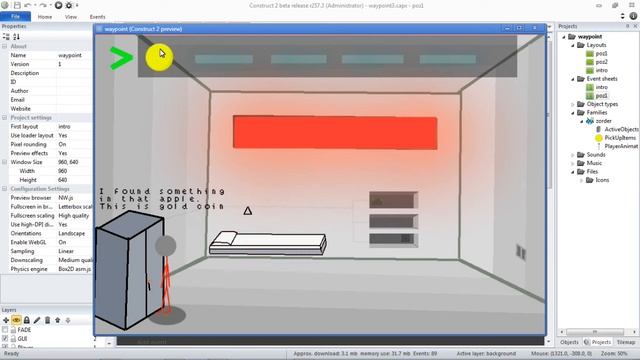Pin the Projects panel with the pushpin icon
Screen dimensions: 640x360
pos(627,26)
